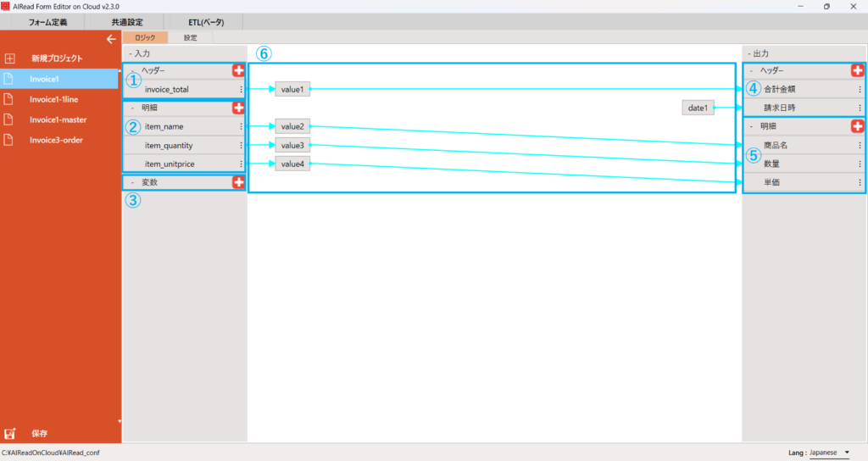Select the date1 node in canvas
The width and height of the screenshot is (868, 461).
pos(699,108)
